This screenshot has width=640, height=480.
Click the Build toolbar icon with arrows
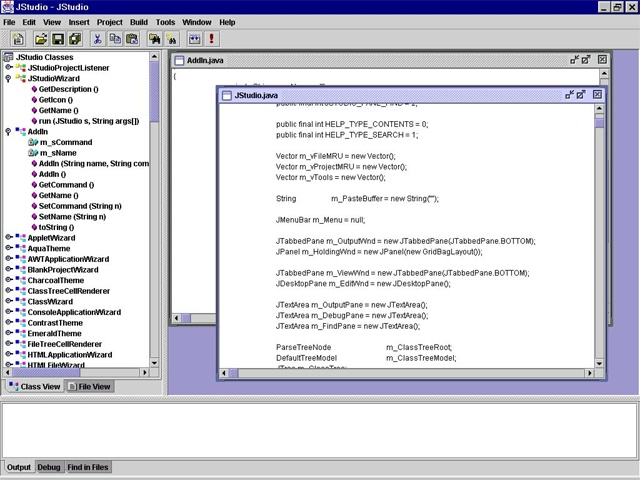click(x=195, y=39)
